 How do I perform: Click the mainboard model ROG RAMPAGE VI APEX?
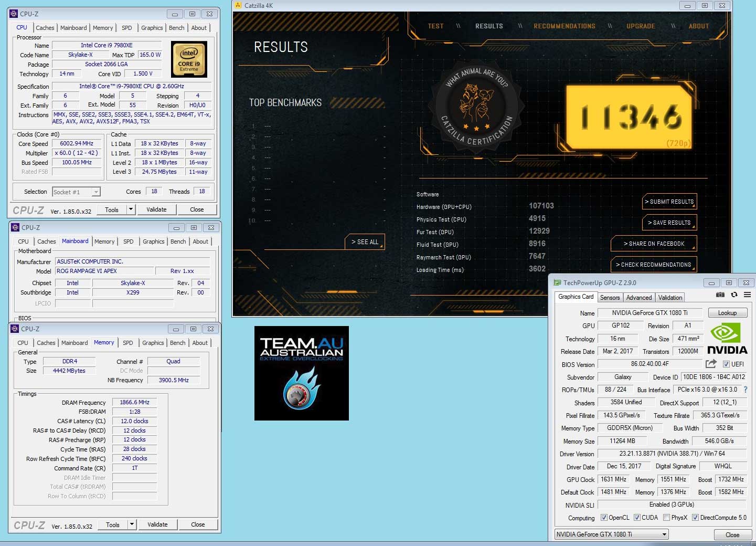105,271
